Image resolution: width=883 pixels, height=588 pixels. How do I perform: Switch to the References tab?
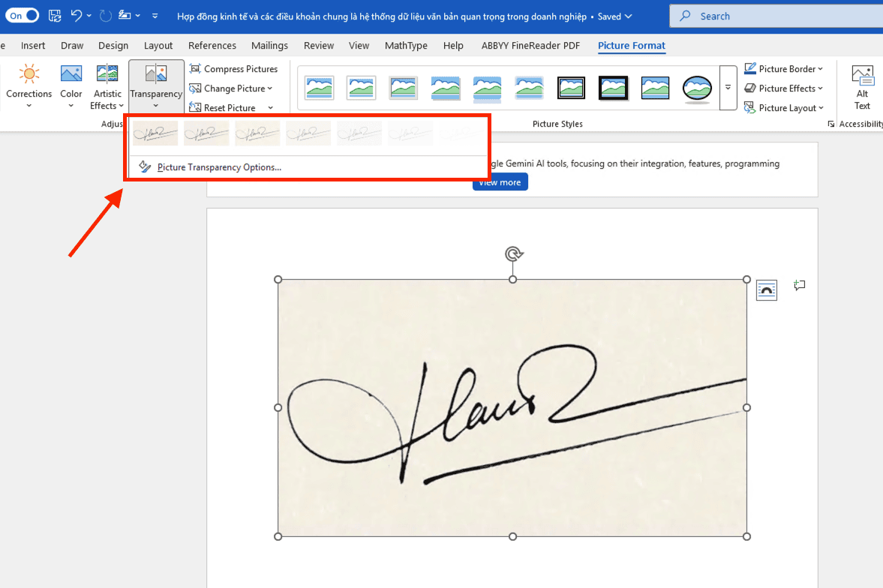tap(212, 46)
